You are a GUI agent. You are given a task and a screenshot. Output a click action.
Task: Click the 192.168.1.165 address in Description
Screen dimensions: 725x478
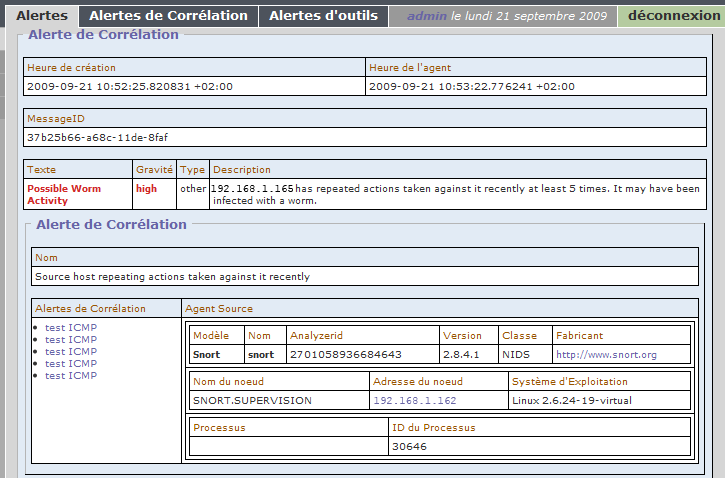point(253,188)
